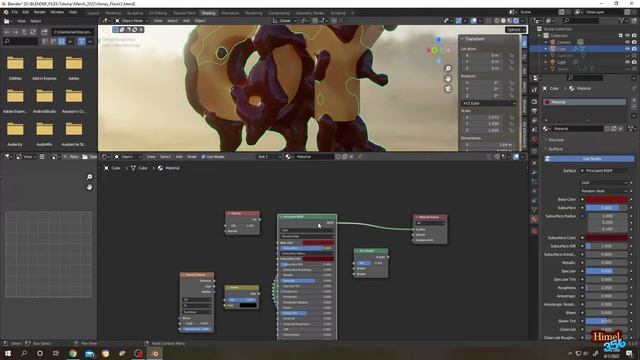Select the Material Output node header
Screen dimensions: 640x360
[x=430, y=217]
